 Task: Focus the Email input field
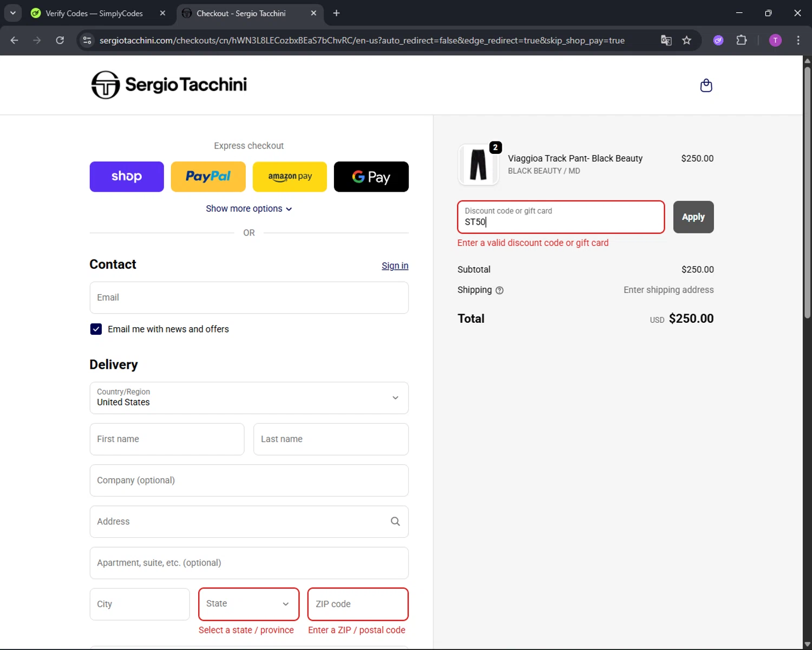pos(249,297)
